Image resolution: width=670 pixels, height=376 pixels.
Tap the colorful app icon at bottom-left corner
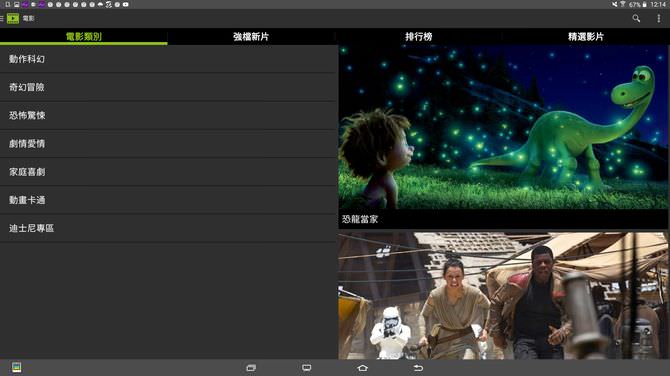click(x=16, y=367)
